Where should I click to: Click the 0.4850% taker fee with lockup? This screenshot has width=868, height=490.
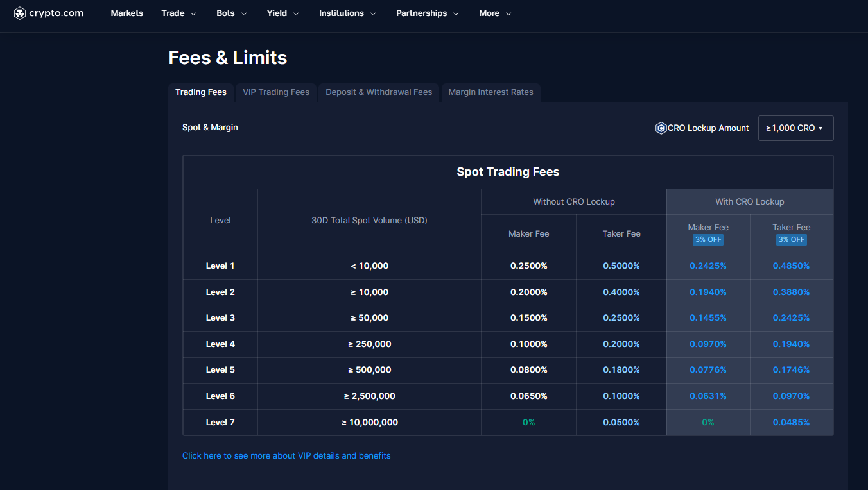(x=791, y=266)
